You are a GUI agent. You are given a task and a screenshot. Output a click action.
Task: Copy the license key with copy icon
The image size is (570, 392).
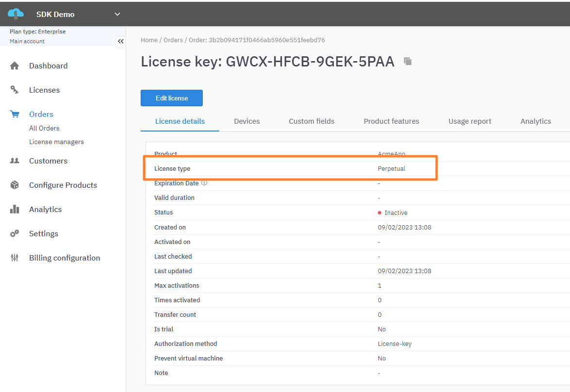pyautogui.click(x=408, y=62)
